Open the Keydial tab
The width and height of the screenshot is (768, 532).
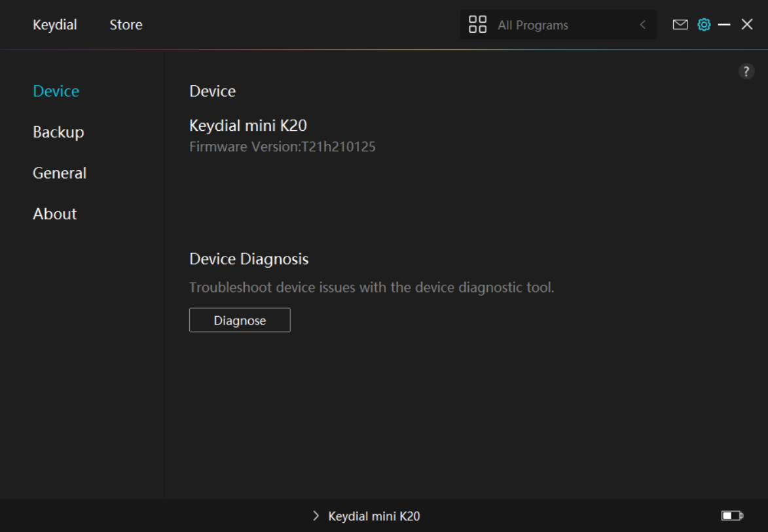click(55, 25)
